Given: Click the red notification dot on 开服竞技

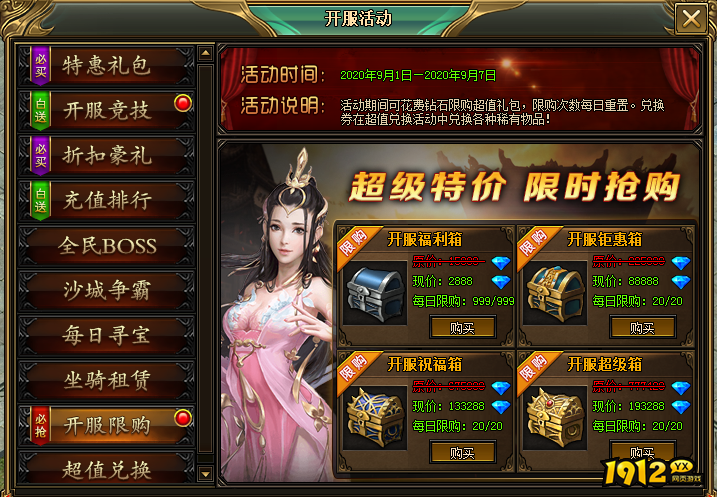Looking at the screenshot, I should tap(183, 103).
